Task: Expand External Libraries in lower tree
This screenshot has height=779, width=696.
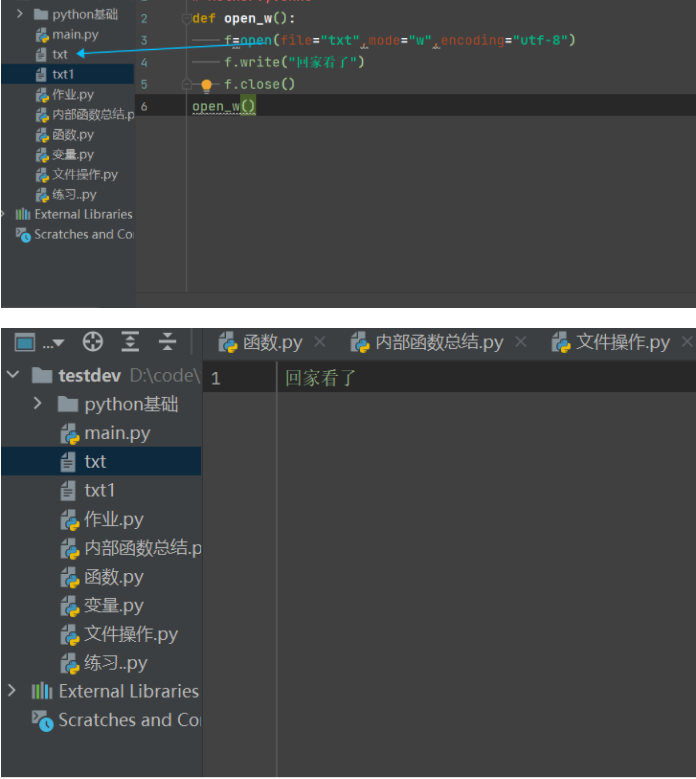Action: [x=12, y=691]
